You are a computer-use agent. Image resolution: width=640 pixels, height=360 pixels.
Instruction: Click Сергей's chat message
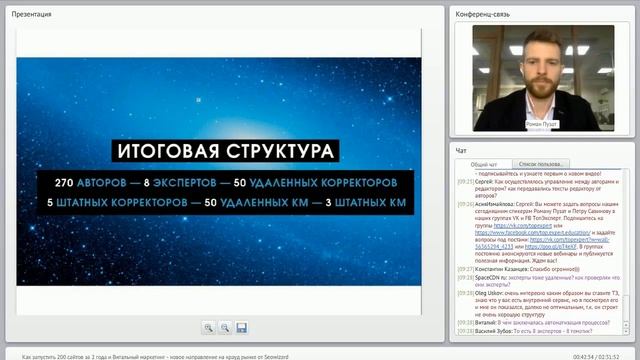pos(539,189)
